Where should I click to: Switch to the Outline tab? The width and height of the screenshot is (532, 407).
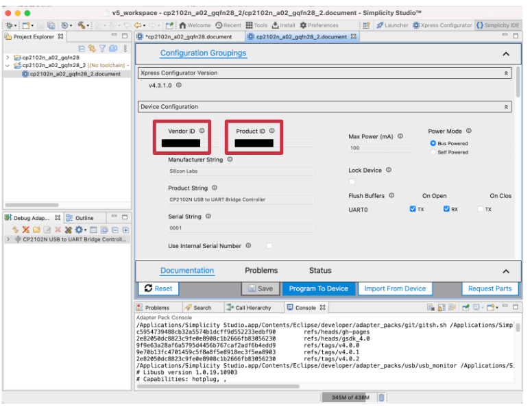pos(81,218)
